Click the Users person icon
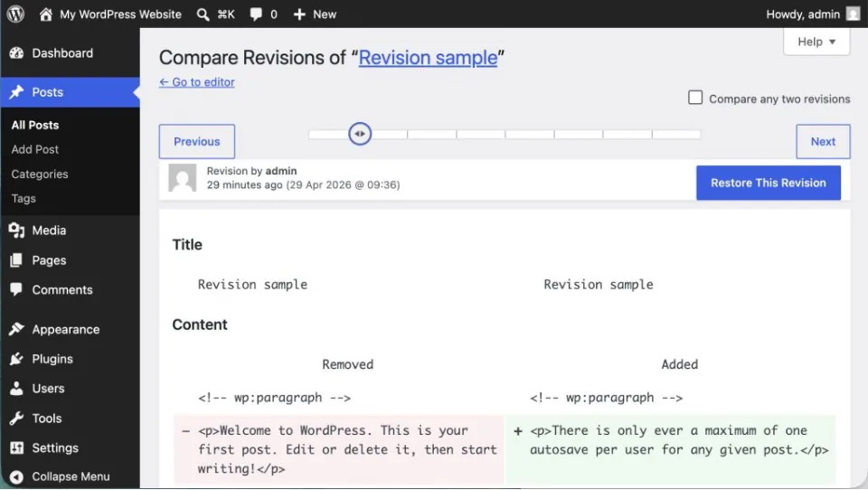 point(16,389)
